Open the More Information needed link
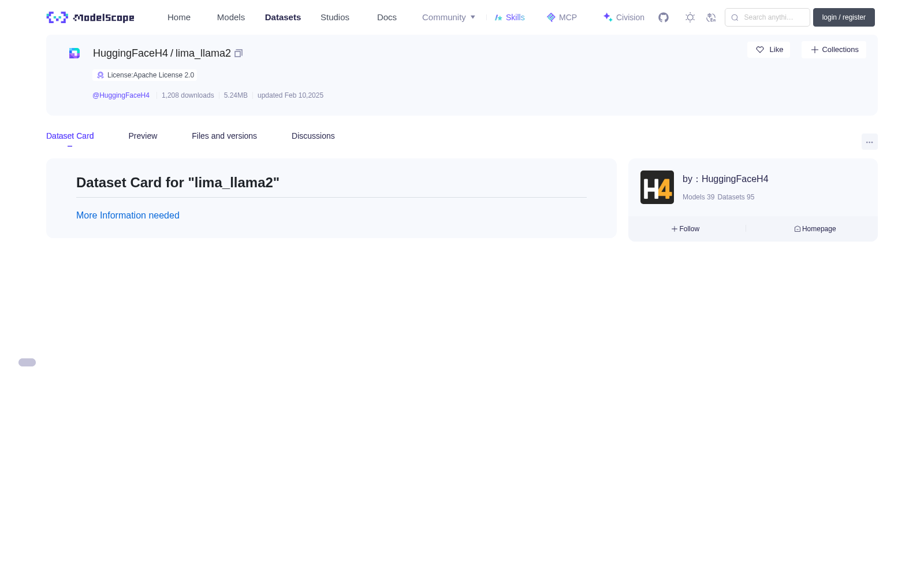The width and height of the screenshot is (924, 578). (128, 215)
